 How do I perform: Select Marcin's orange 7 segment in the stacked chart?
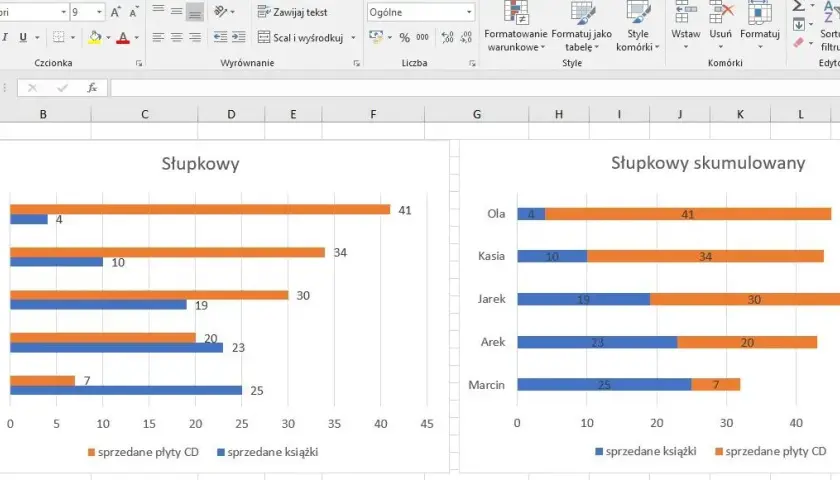tap(716, 384)
